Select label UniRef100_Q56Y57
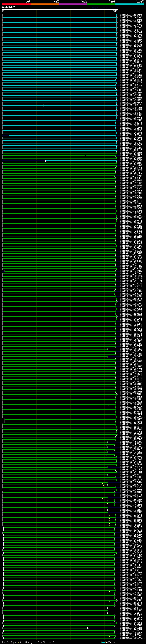The height and width of the screenshot is (644, 146). pos(131,161)
